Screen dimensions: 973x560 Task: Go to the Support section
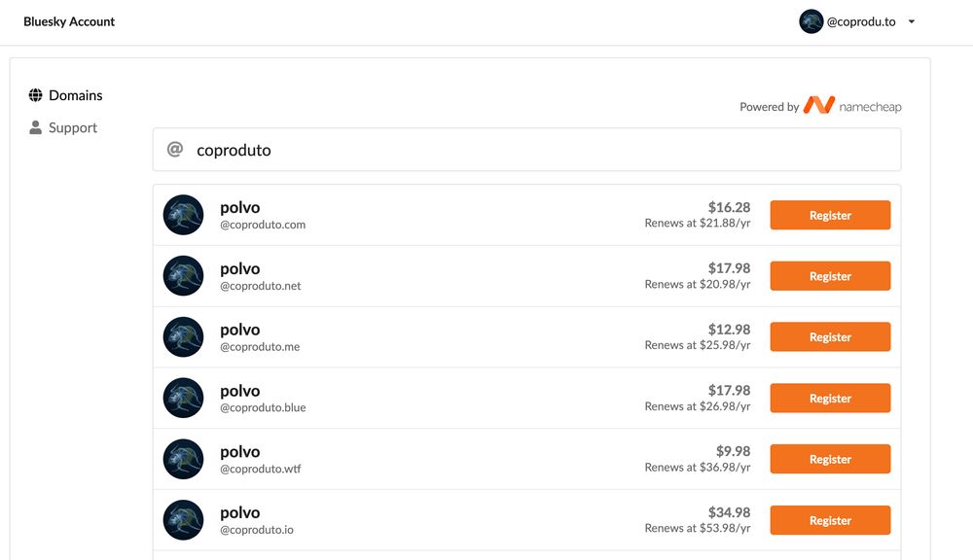[x=73, y=127]
